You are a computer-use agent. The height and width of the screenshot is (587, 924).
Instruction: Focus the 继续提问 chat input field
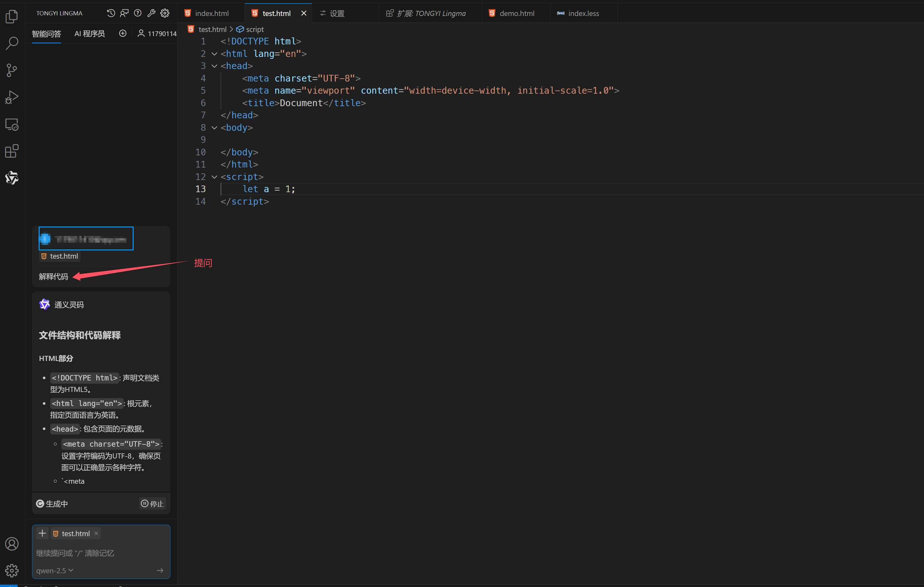coord(101,553)
